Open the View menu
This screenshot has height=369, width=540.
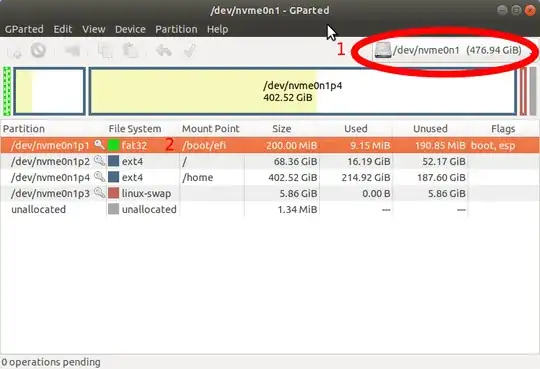tap(94, 29)
